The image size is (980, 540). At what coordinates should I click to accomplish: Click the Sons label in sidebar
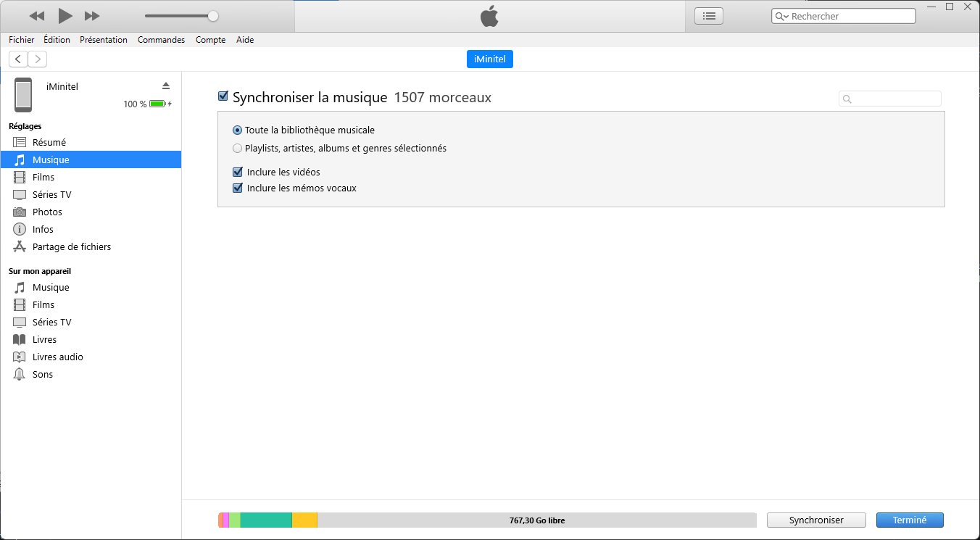[x=43, y=374]
